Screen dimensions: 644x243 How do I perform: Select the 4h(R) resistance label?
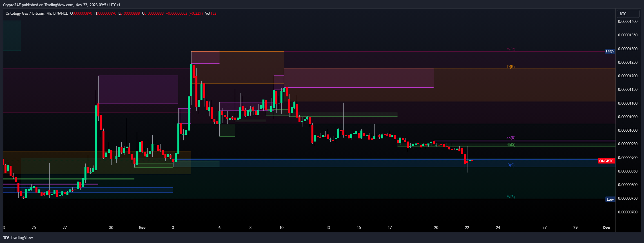click(x=511, y=138)
